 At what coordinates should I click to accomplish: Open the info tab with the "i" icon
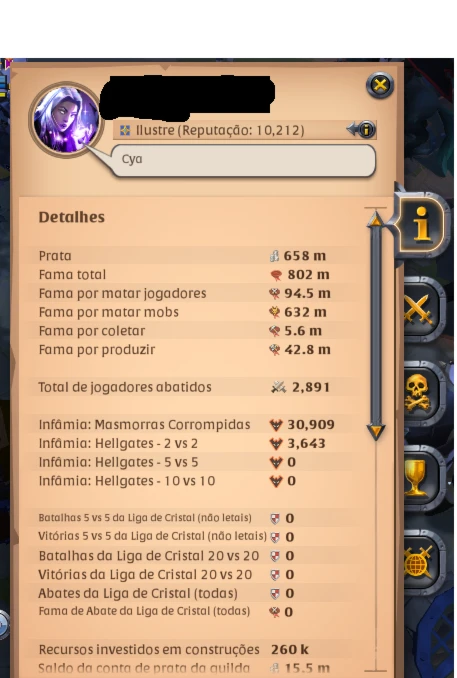tap(420, 224)
